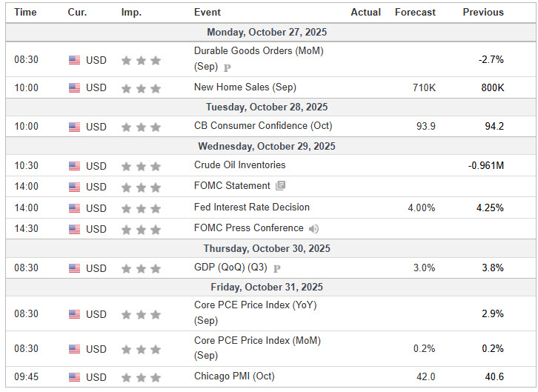Click the preliminary icon next to GDP (QoQ)

(x=277, y=268)
